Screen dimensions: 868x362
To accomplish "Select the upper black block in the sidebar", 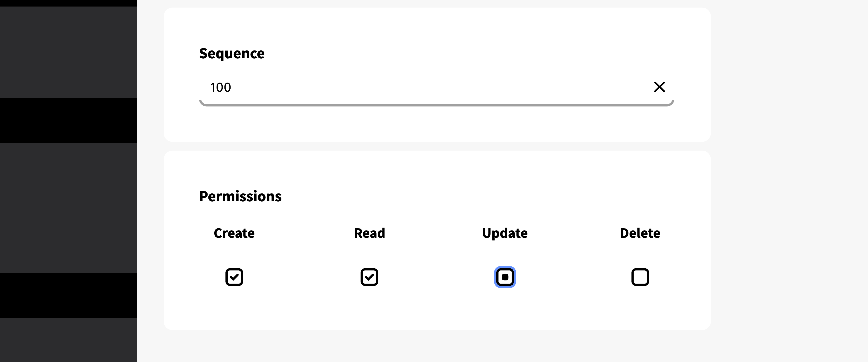I will point(68,120).
